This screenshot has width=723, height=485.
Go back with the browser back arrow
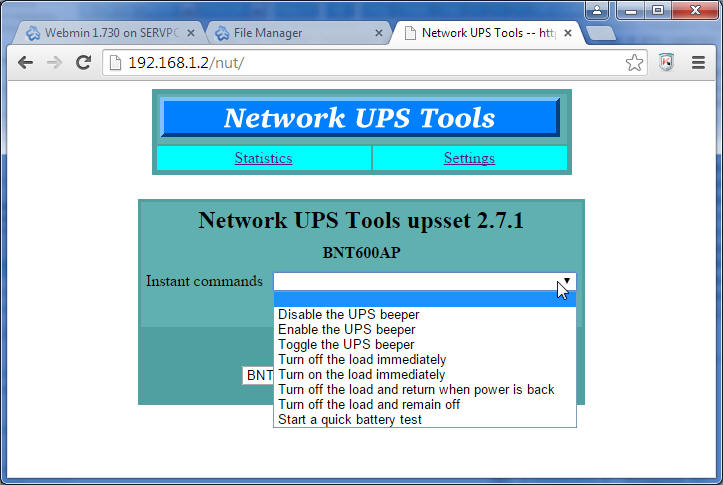pos(25,62)
